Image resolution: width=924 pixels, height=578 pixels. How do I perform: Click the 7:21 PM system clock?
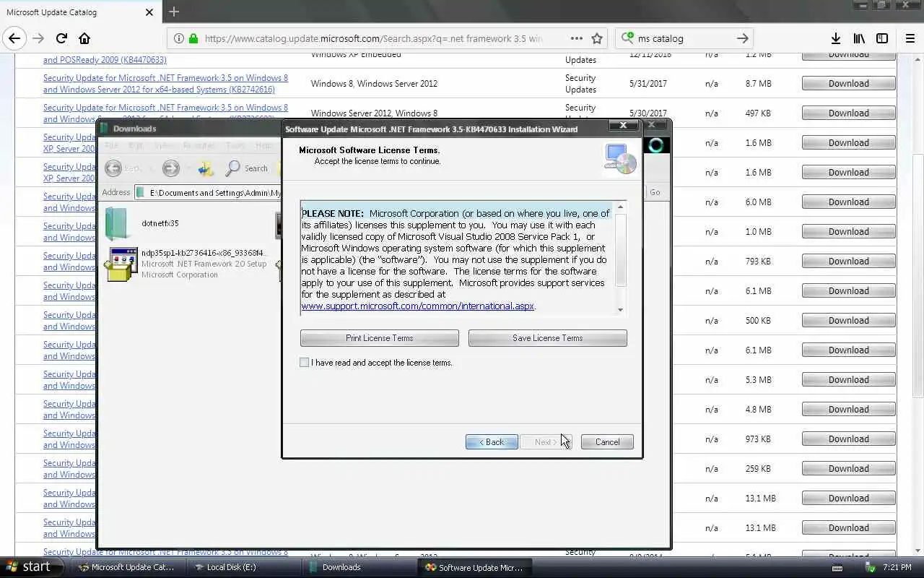coord(897,567)
